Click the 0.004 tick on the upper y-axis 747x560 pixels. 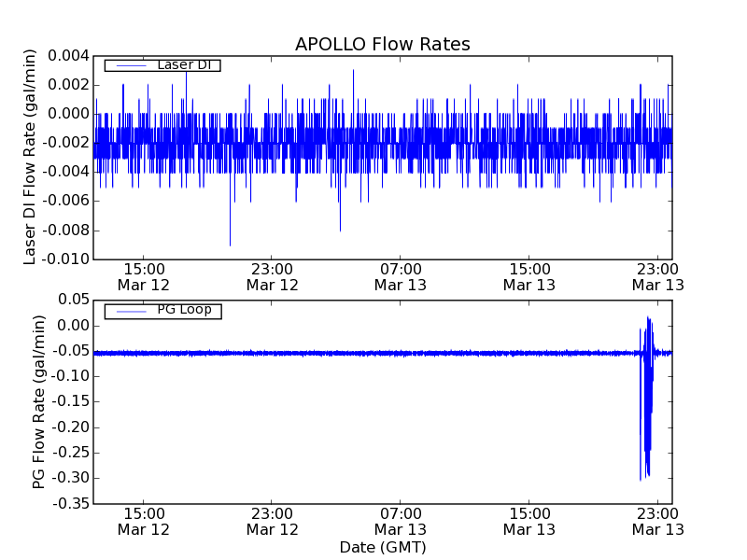[68, 56]
